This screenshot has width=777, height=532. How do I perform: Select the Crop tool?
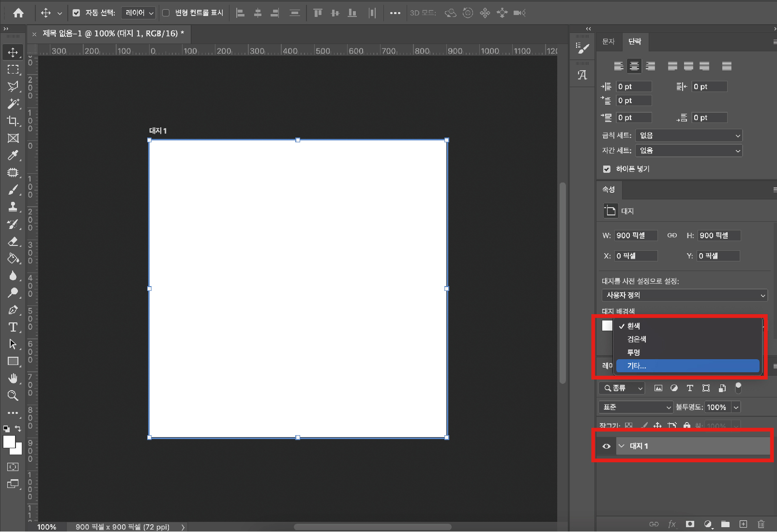click(13, 121)
